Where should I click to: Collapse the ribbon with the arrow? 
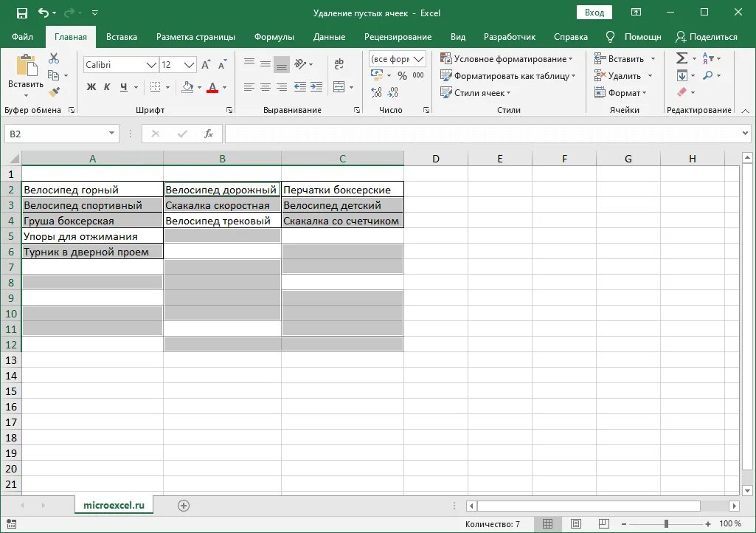point(746,111)
